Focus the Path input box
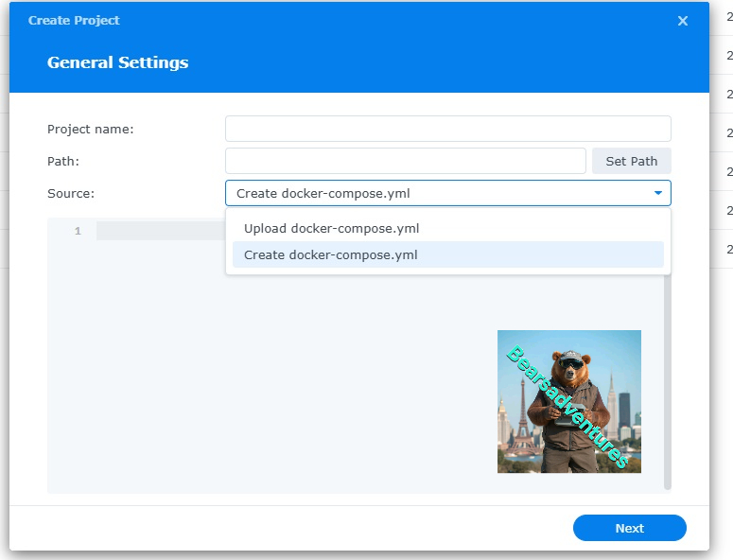This screenshot has height=560, width=733. click(405, 161)
